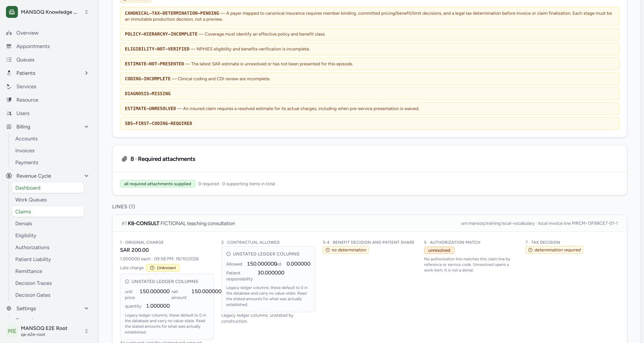644x343 pixels.
Task: Select Claims in the sidebar
Action: [48, 212]
